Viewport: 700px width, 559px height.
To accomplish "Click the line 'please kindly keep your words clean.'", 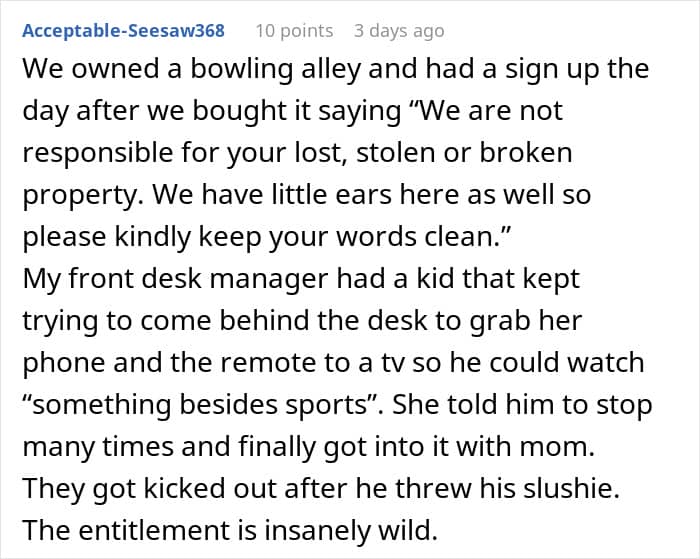I will click(x=267, y=237).
